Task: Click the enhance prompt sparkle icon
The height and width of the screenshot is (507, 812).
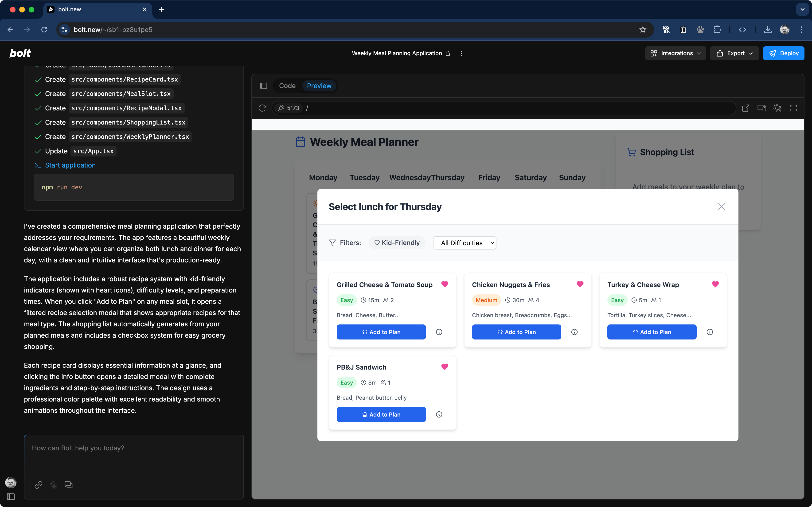Action: pos(53,485)
